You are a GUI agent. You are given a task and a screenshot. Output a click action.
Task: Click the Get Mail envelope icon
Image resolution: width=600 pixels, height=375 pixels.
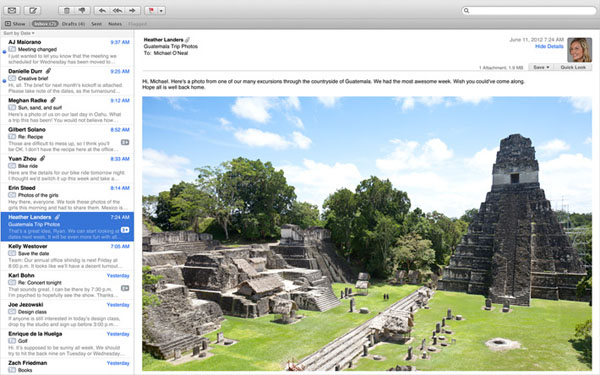(12, 10)
